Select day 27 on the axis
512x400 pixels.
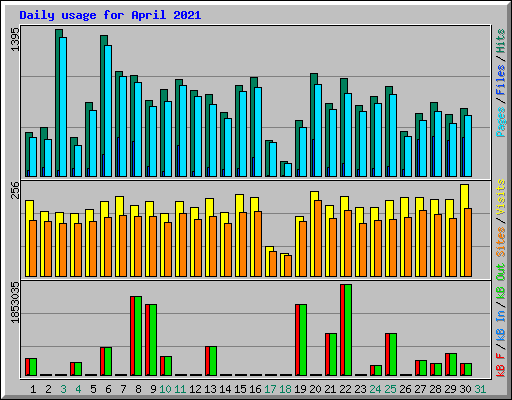(x=420, y=389)
